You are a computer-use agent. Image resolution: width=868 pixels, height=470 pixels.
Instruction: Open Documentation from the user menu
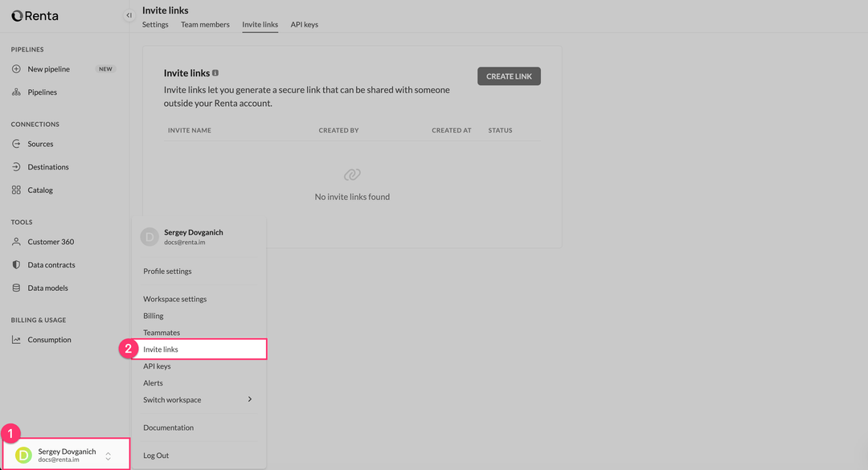[x=168, y=427]
